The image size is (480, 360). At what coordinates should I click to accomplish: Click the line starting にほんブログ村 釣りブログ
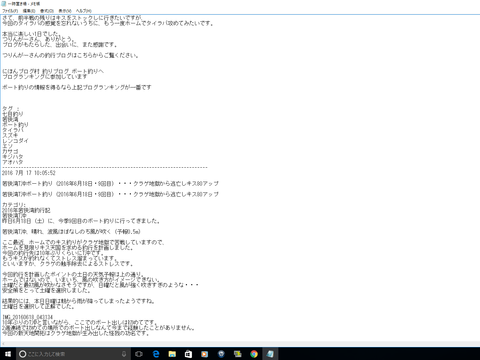(x=53, y=71)
